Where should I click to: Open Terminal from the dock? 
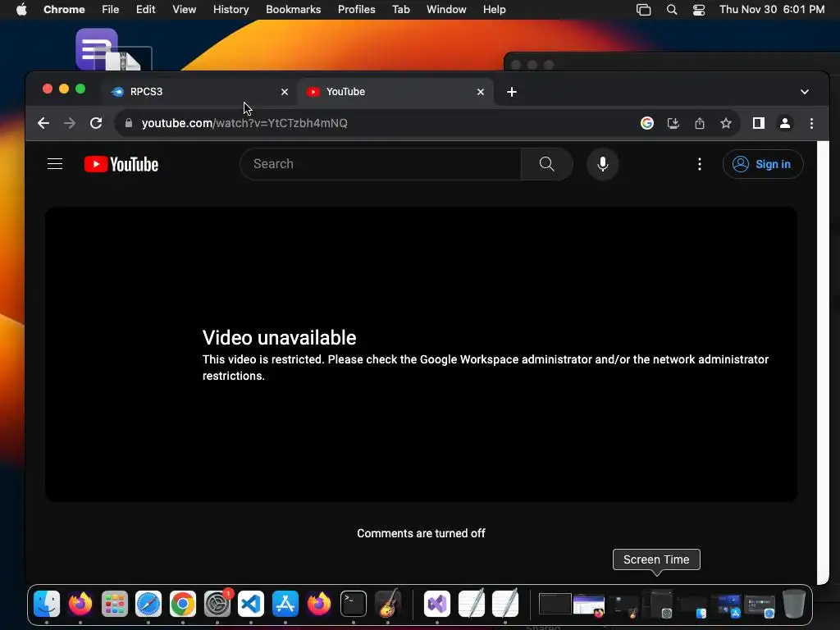[x=354, y=604]
